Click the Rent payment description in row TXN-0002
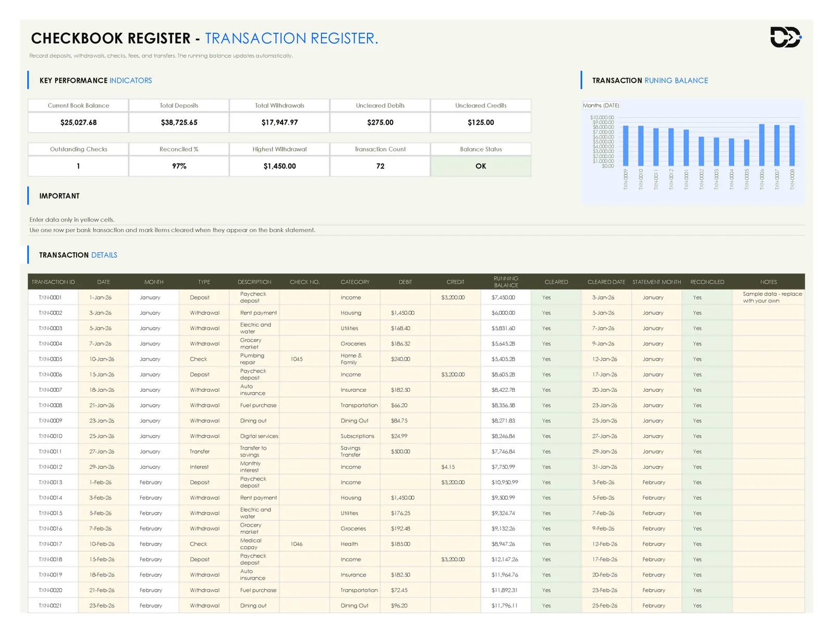This screenshot has height=644, width=834. [x=254, y=313]
